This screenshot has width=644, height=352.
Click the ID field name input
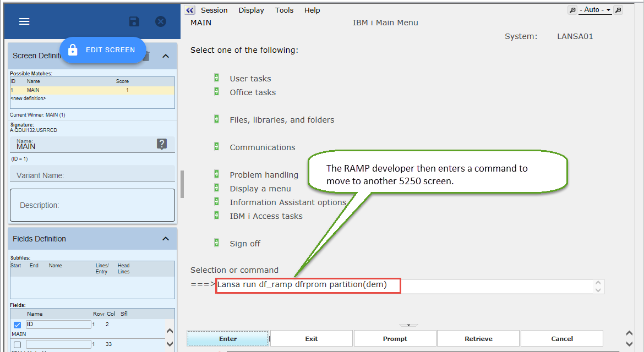tap(58, 324)
